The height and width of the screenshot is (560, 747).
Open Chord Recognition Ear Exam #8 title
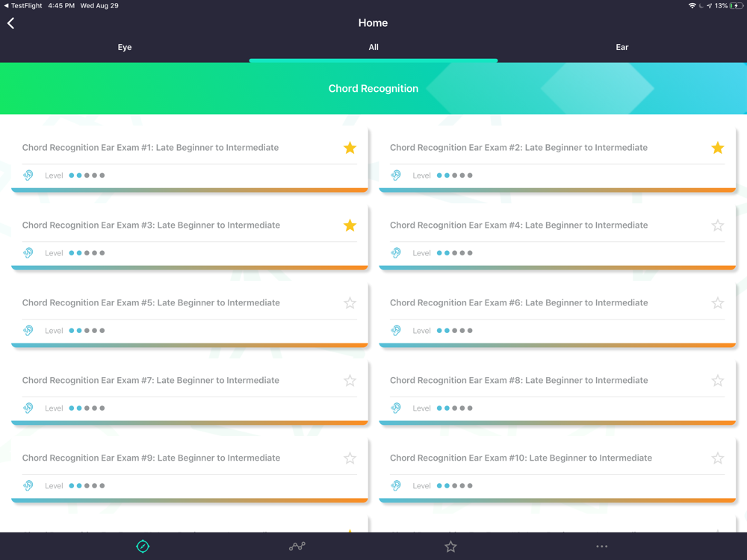tap(519, 381)
